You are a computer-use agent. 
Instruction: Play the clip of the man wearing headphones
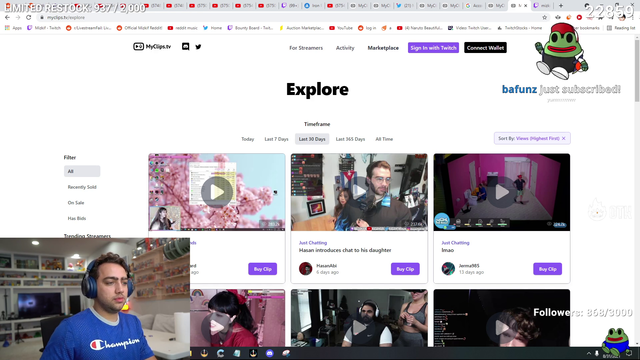[359, 327]
